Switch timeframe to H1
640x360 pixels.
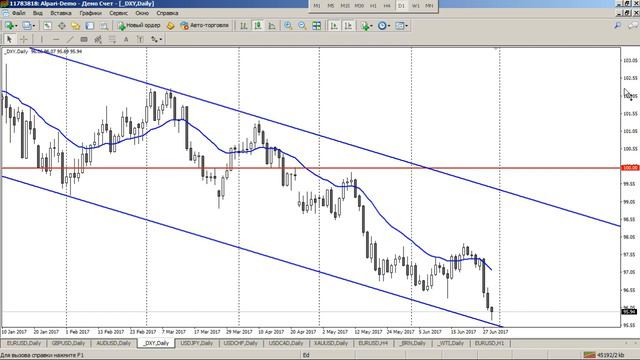click(373, 6)
